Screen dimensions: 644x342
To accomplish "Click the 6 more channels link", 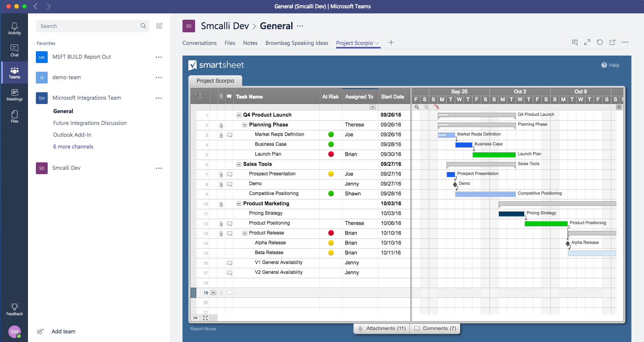I will point(73,147).
